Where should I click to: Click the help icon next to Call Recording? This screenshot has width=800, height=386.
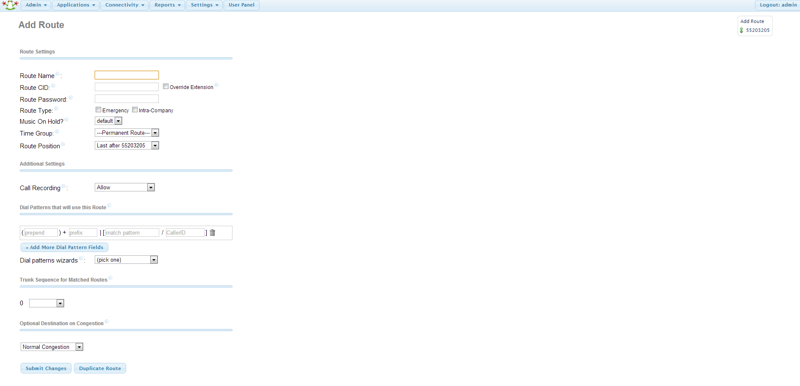point(64,186)
